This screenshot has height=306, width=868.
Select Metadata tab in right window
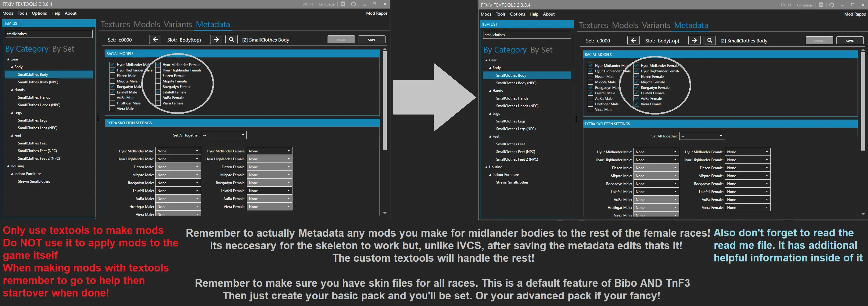[x=691, y=25]
